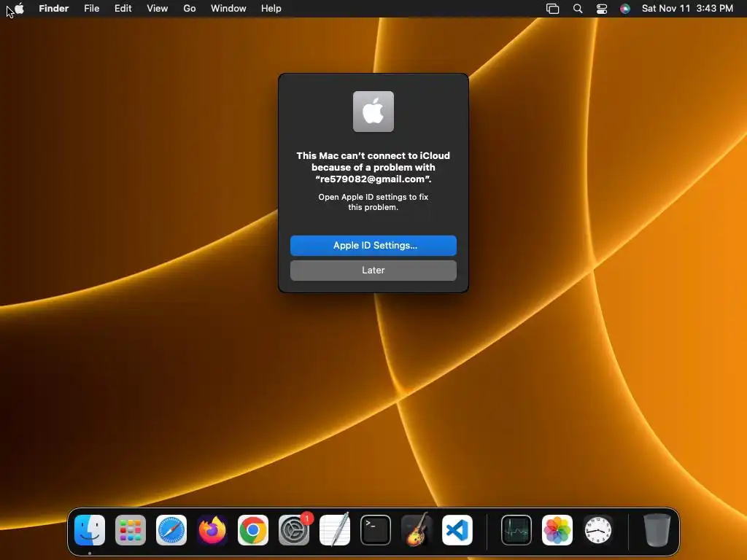The height and width of the screenshot is (560, 747).
Task: Open Google Chrome in the Dock
Action: (253, 530)
